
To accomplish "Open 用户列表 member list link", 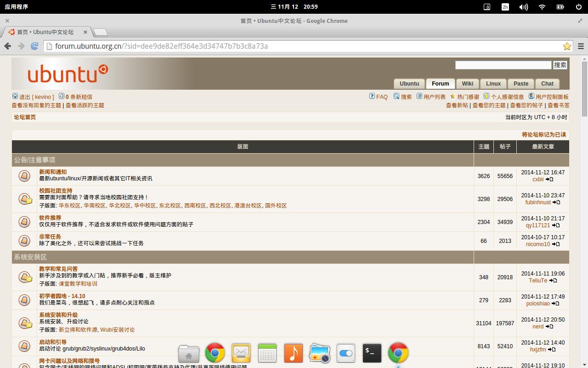I will [435, 97].
